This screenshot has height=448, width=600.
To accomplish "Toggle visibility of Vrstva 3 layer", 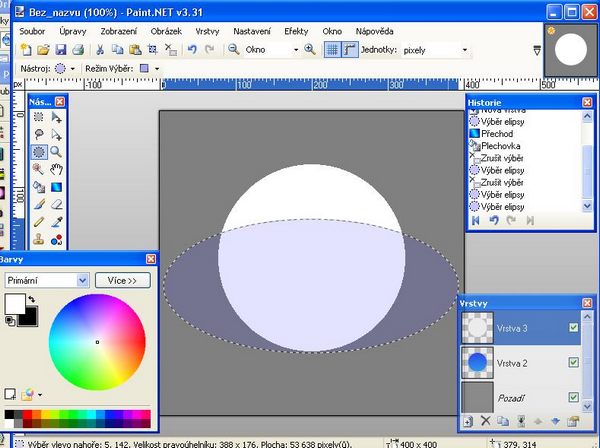I will coord(573,327).
